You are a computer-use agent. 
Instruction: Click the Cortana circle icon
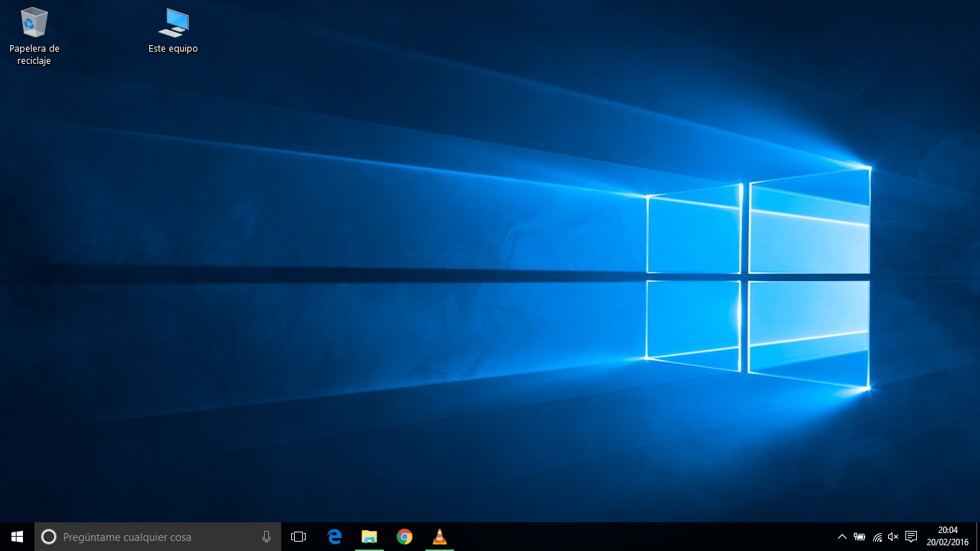pos(49,537)
